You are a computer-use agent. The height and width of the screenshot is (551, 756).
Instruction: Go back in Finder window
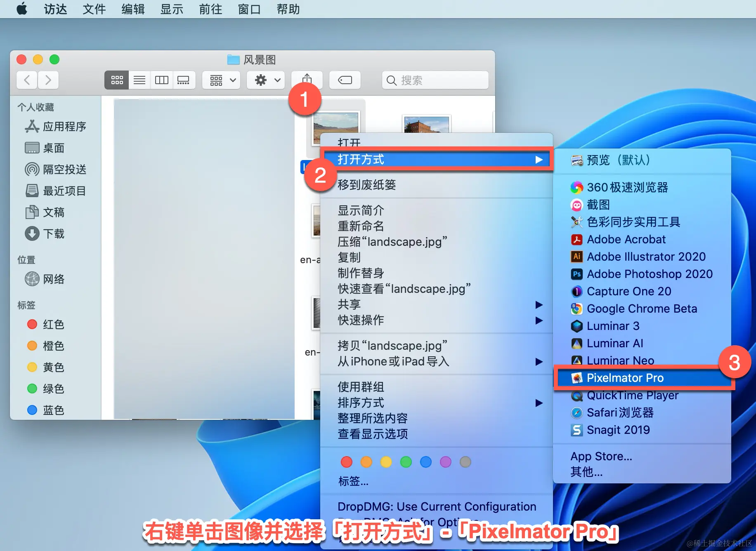[27, 80]
